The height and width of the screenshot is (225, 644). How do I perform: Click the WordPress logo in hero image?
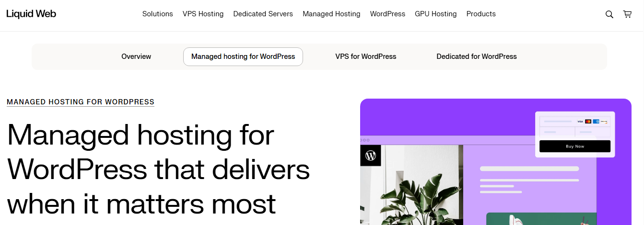pyautogui.click(x=370, y=156)
